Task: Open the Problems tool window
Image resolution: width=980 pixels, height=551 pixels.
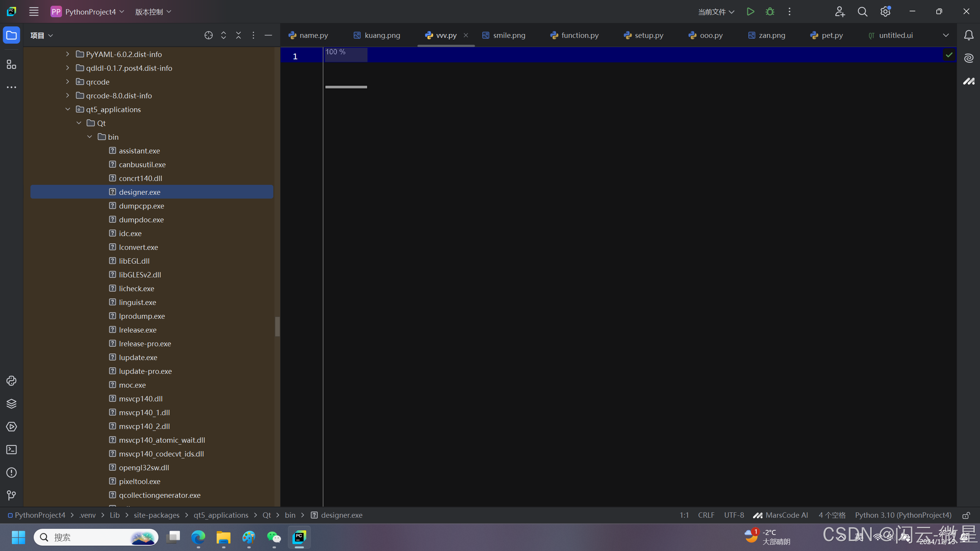Action: point(11,473)
